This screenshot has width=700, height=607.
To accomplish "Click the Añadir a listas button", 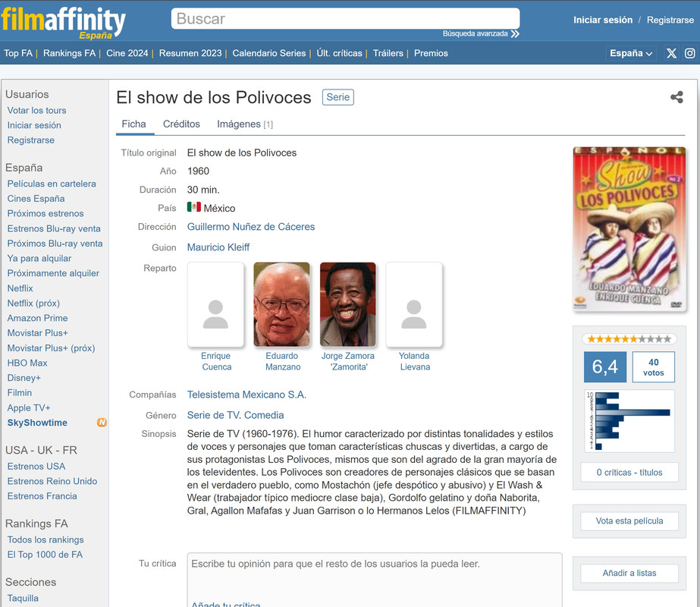I will (x=629, y=573).
